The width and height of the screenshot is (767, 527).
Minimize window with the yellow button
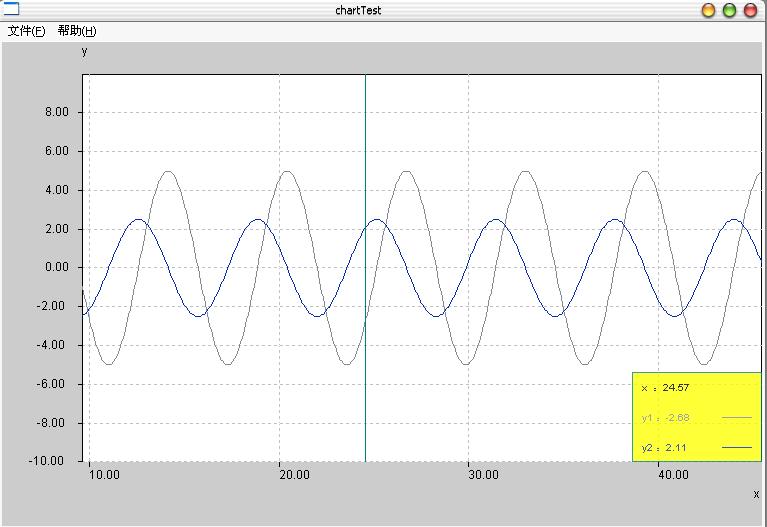708,10
